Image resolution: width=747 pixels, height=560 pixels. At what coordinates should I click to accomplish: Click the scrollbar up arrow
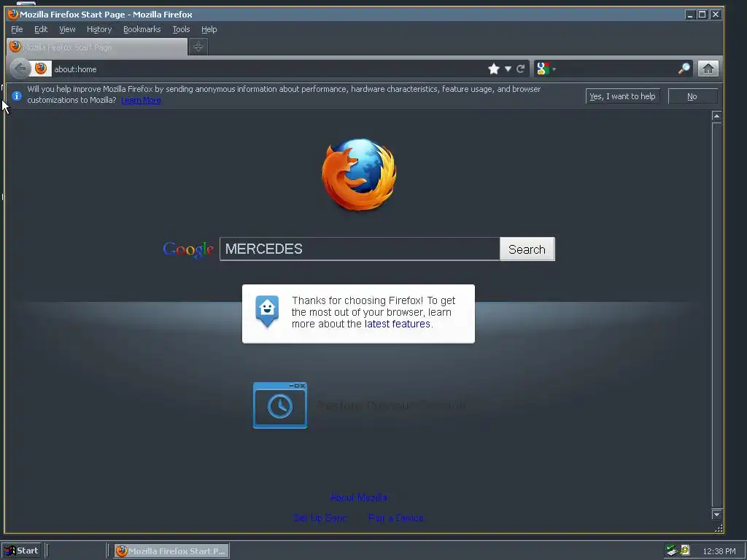pos(716,116)
